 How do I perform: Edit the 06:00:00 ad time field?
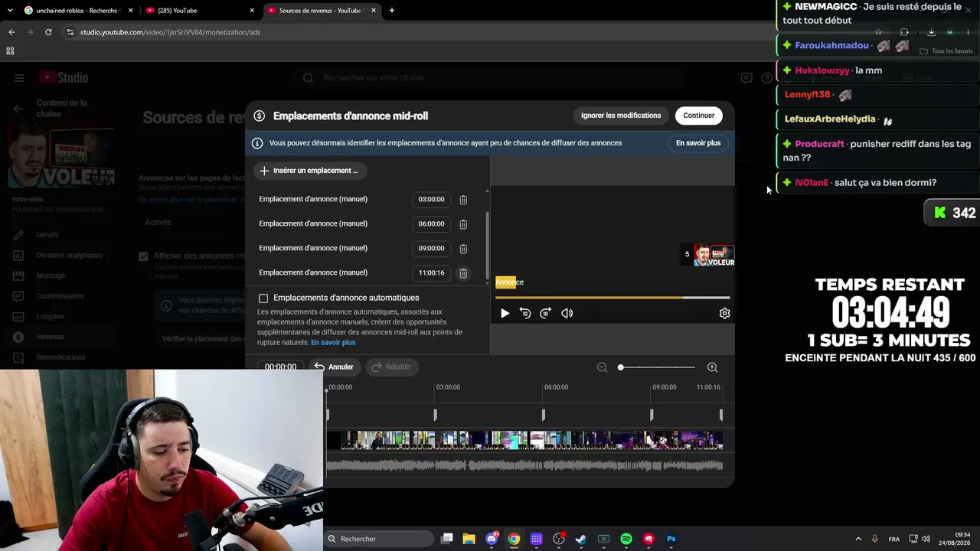[431, 224]
